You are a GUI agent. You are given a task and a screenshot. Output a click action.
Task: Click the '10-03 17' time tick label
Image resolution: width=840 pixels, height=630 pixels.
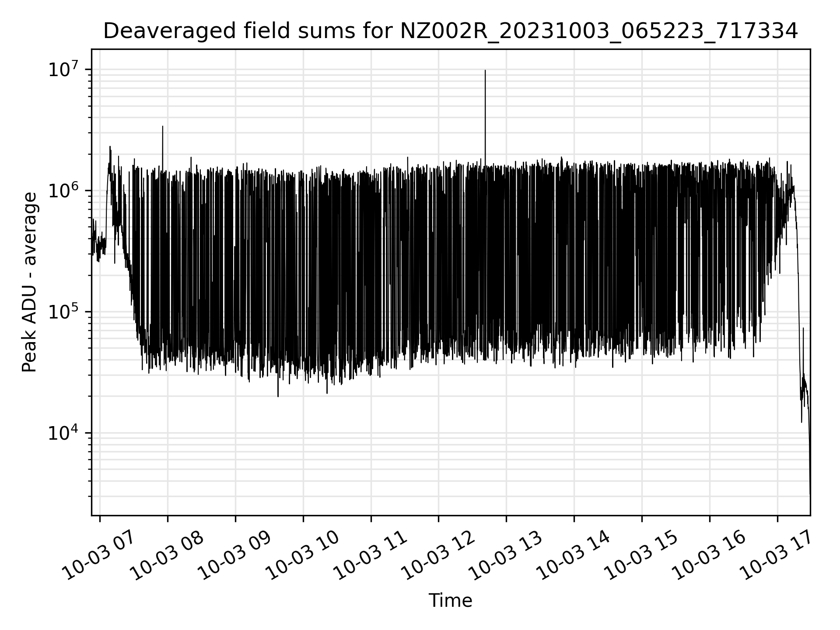tap(777, 555)
